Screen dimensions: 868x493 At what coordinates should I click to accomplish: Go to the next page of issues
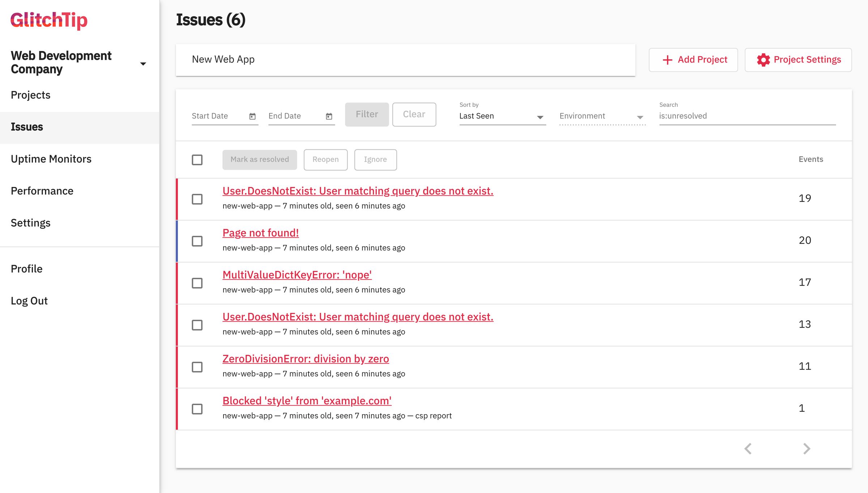(806, 449)
